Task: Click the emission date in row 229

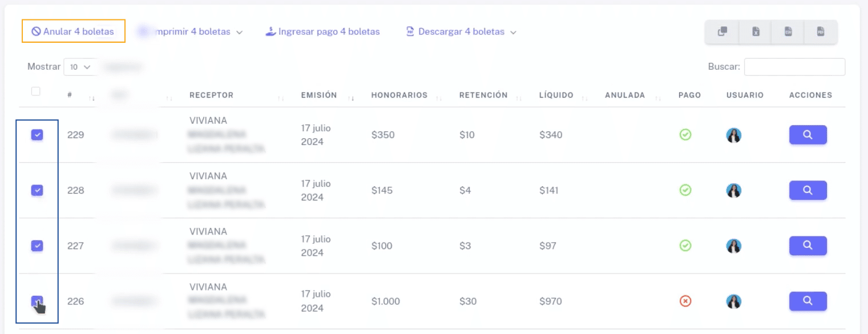Action: tap(316, 135)
